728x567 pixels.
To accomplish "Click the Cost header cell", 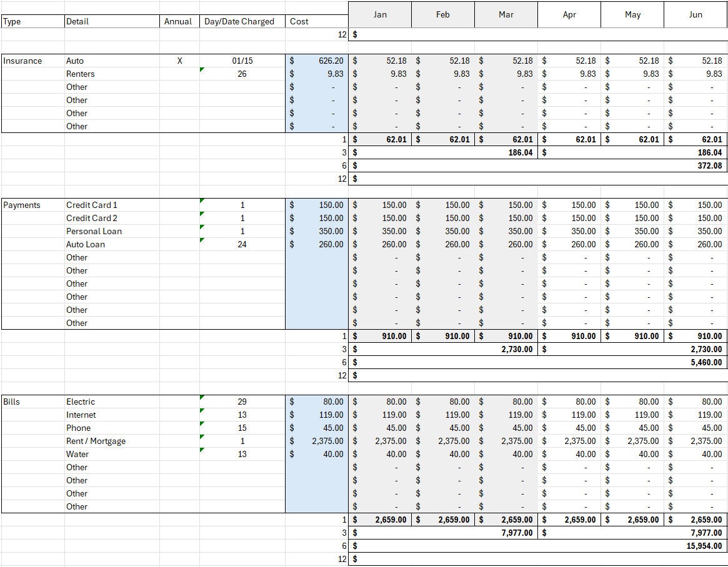I will (x=317, y=21).
